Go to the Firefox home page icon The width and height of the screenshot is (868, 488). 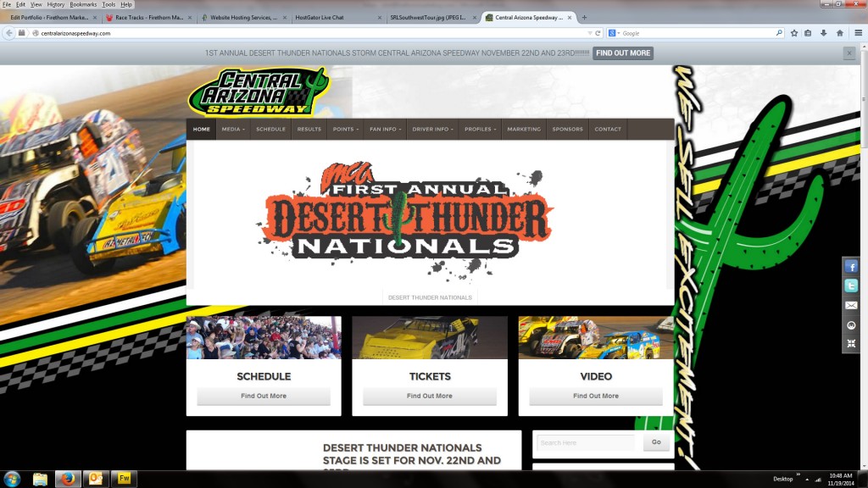(x=840, y=33)
